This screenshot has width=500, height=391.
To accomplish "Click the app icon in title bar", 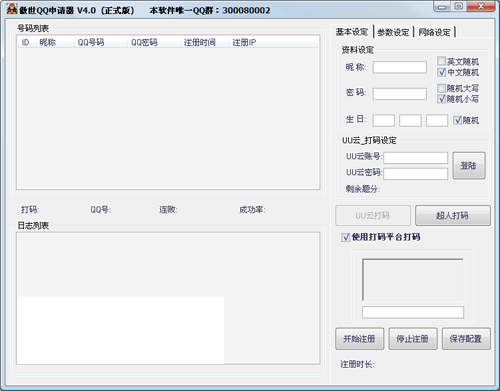I will coord(12,9).
